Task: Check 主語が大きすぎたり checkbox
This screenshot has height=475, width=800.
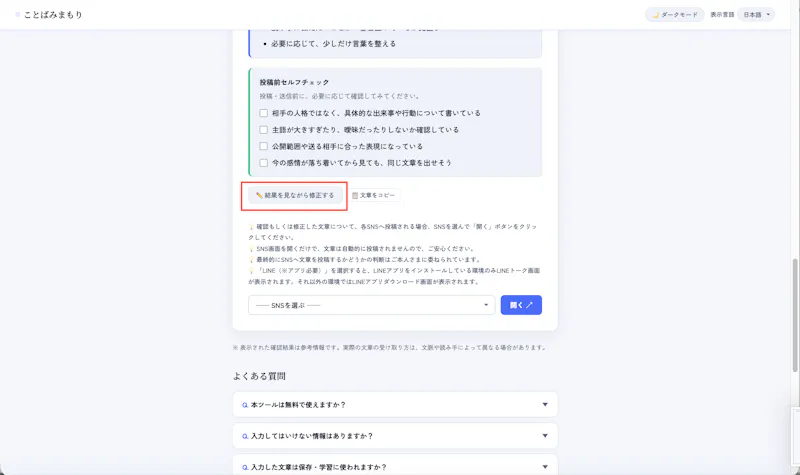Action: click(x=263, y=130)
